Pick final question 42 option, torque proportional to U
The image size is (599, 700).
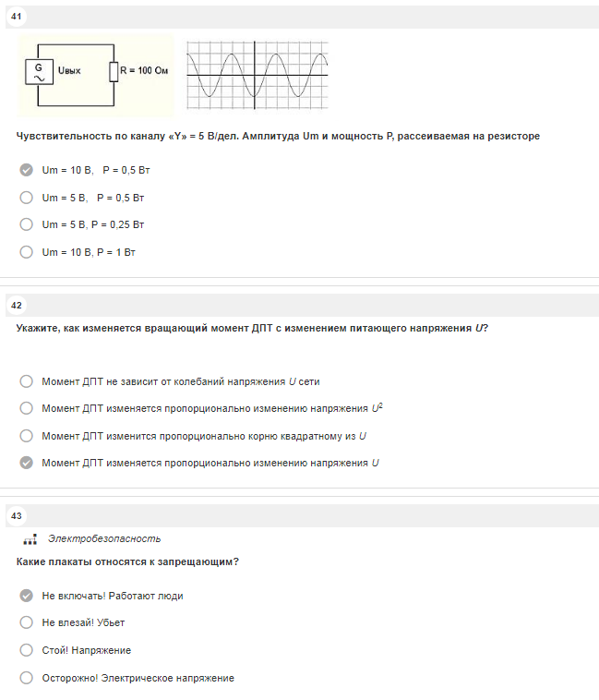[x=27, y=463]
